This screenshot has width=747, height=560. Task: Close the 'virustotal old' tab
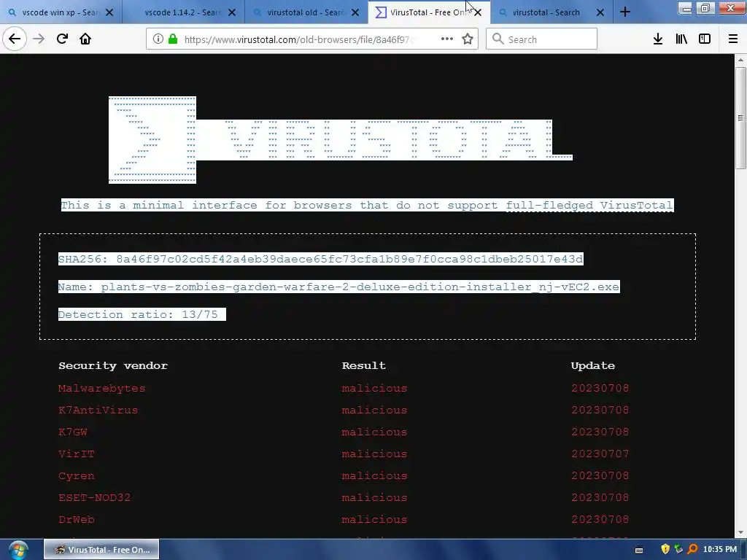pos(355,12)
